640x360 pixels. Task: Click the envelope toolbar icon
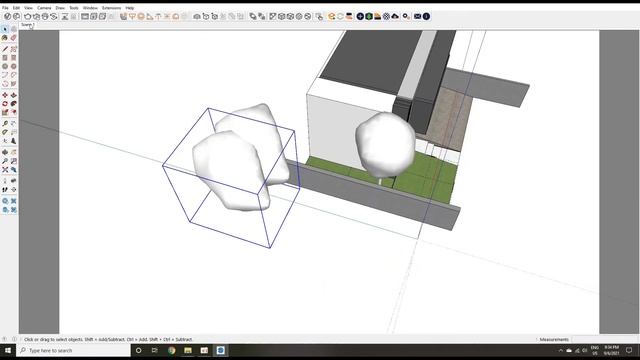click(x=417, y=16)
